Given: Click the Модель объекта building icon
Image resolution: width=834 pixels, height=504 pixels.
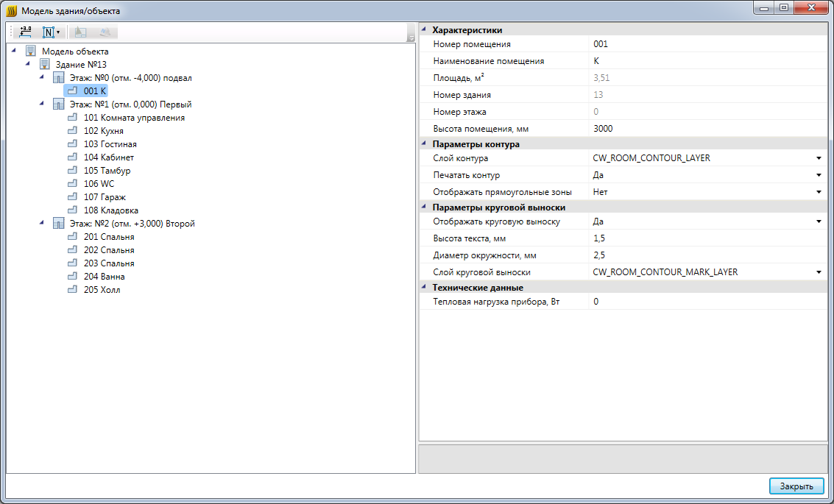Looking at the screenshot, I should pyautogui.click(x=31, y=52).
